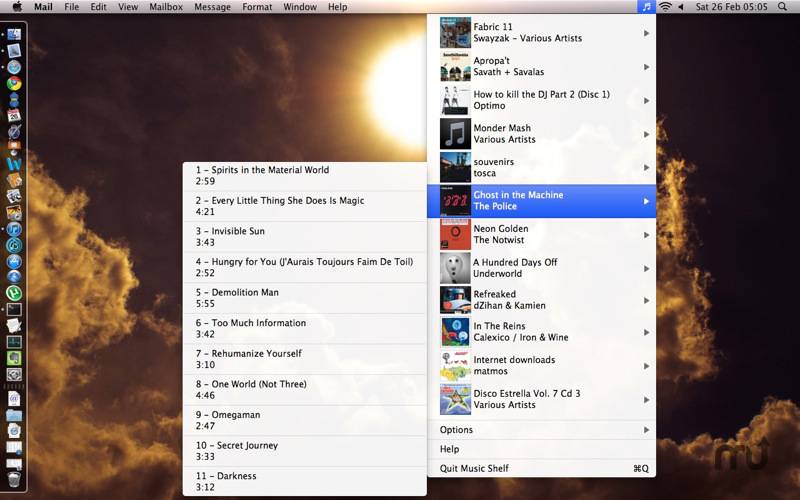Play track 11 Darkness
800x500 pixels.
tap(305, 481)
